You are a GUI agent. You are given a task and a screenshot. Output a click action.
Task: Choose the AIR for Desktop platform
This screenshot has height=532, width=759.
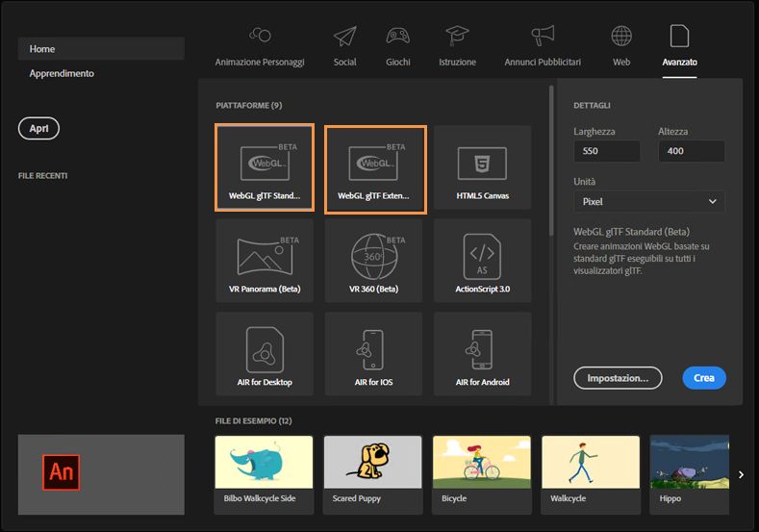(x=265, y=354)
